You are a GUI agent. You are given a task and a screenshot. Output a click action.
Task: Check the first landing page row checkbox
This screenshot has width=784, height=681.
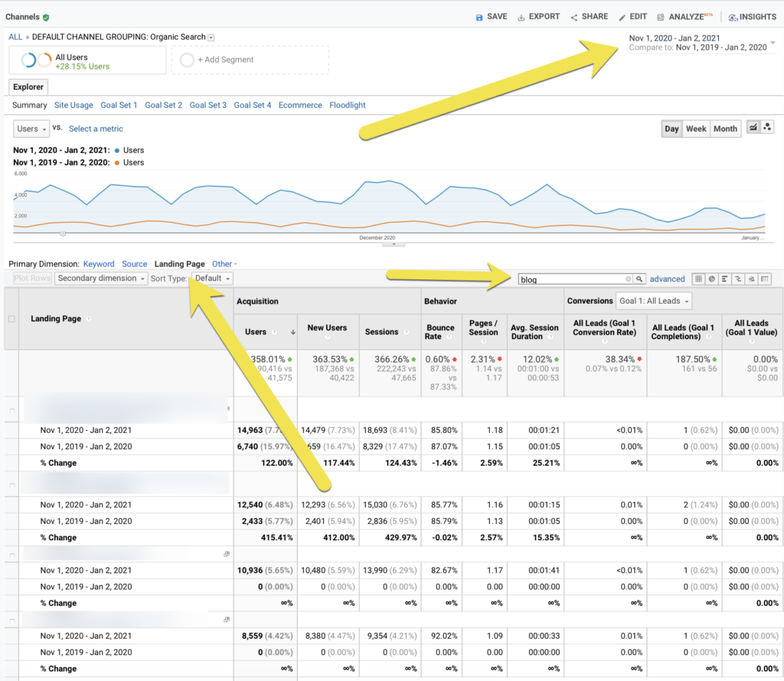coord(11,410)
